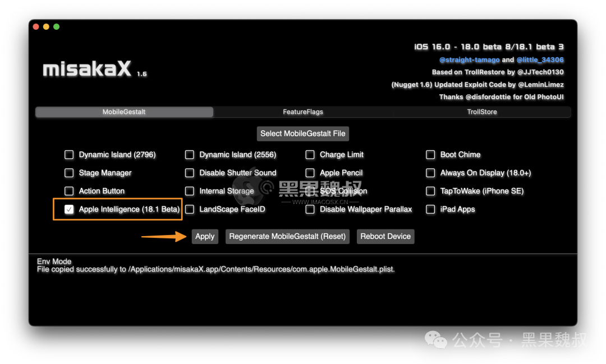Enable Disable Wallpaper Parallax option
Image resolution: width=606 pixels, height=364 pixels.
click(310, 209)
